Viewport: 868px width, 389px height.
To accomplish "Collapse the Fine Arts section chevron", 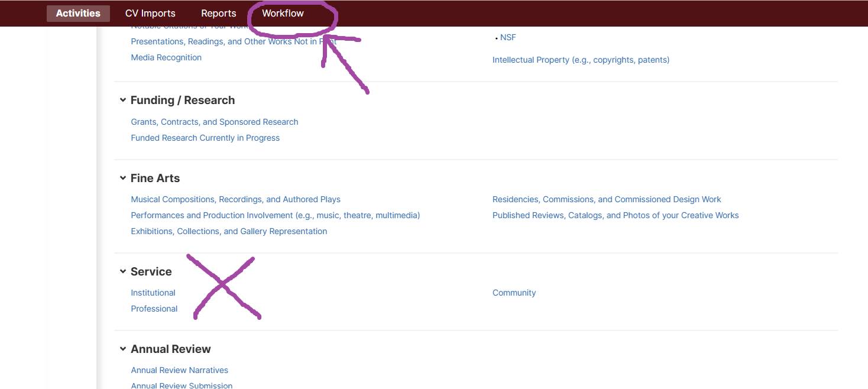I will click(123, 178).
